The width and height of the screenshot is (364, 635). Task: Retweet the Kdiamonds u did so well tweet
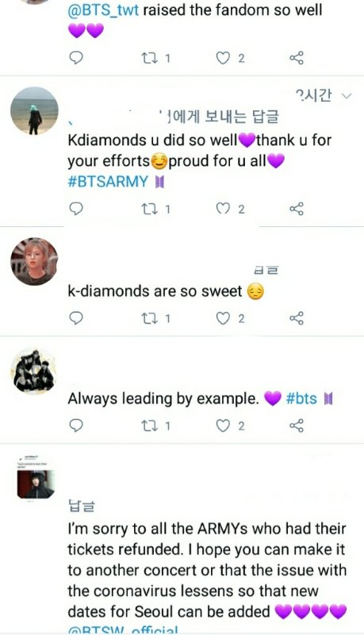point(149,209)
